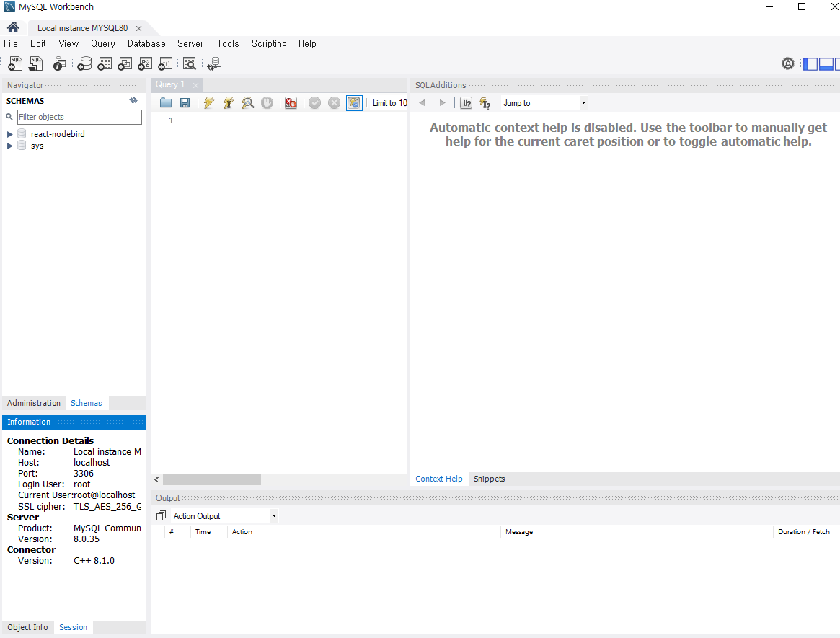The width and height of the screenshot is (840, 638).
Task: Select the react-nodebird schema row
Action: (57, 134)
